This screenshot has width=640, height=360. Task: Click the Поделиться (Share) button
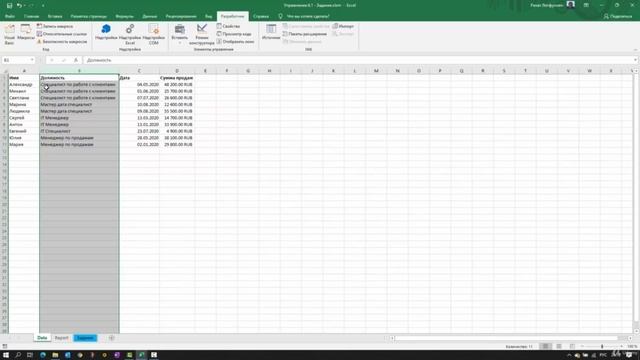(x=618, y=16)
